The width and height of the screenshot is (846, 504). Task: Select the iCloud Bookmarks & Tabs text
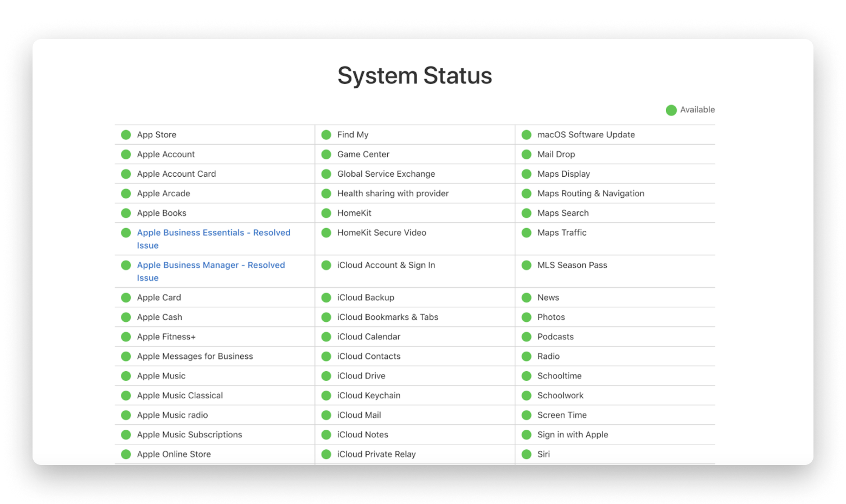[388, 317]
